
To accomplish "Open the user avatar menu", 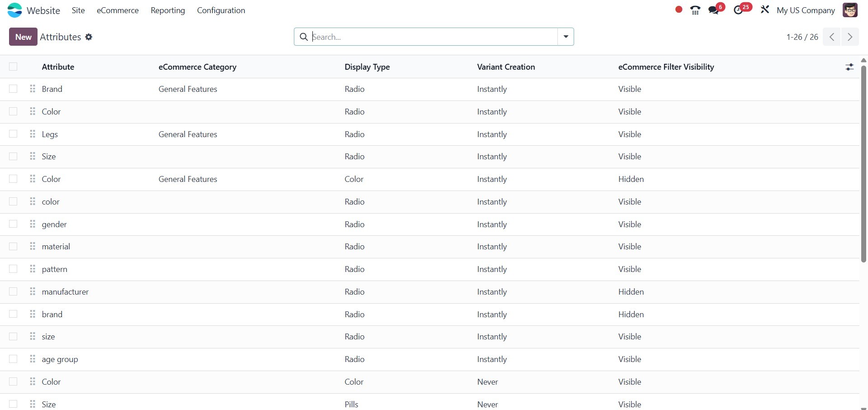I will 850,10.
